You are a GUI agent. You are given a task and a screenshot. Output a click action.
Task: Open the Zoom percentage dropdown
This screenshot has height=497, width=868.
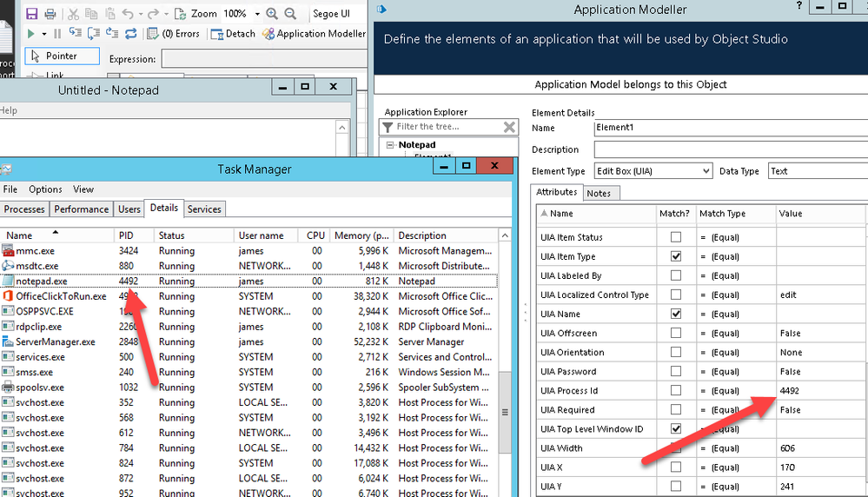tap(257, 14)
